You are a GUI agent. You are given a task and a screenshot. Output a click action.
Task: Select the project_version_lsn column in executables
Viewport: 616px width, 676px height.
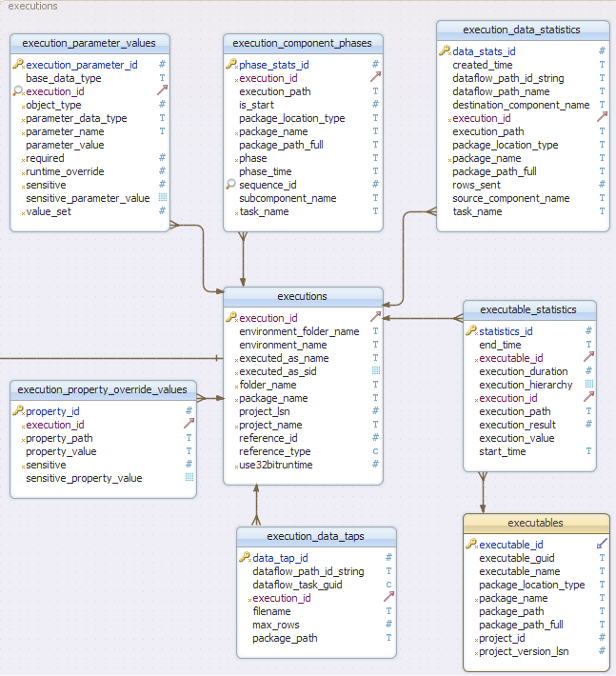point(523,651)
